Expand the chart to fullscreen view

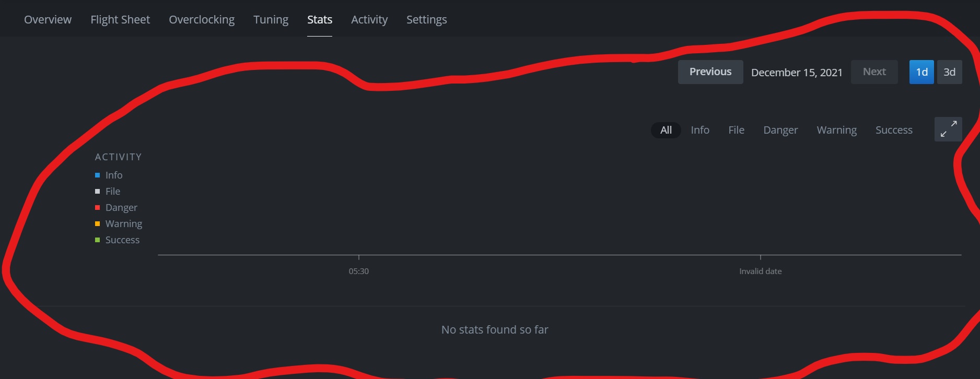[x=948, y=129]
